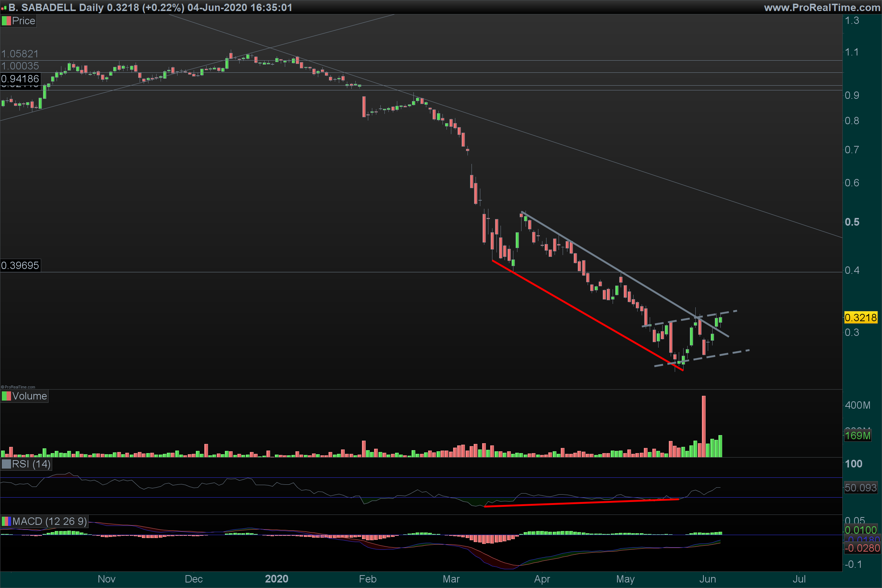Select the 0.39695 horizontal line price label
Image resolution: width=882 pixels, height=588 pixels.
click(x=20, y=265)
